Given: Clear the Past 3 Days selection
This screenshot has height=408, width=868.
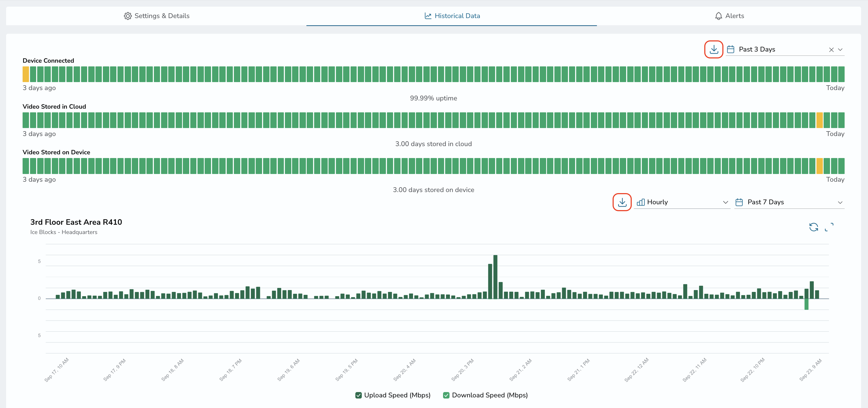Looking at the screenshot, I should point(831,50).
